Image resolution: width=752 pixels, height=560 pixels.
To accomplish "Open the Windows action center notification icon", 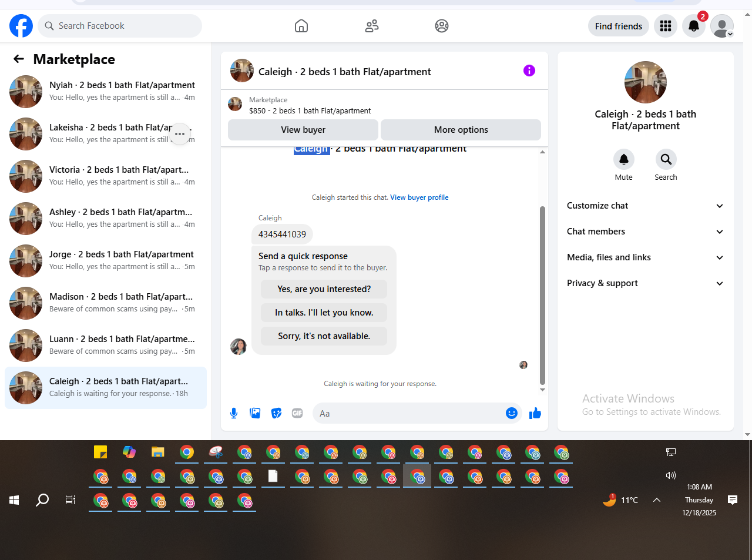I will pyautogui.click(x=733, y=500).
